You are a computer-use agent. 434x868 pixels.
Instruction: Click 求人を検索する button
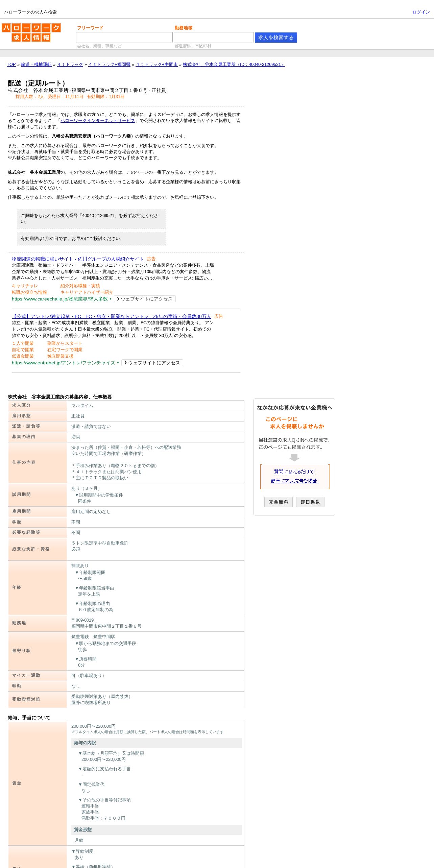coord(276,38)
